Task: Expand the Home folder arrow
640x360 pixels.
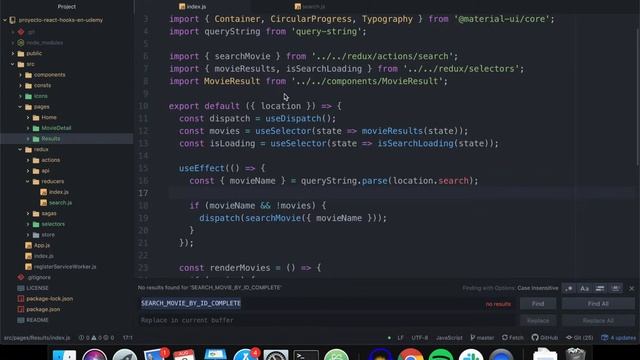Action: pyautogui.click(x=28, y=117)
